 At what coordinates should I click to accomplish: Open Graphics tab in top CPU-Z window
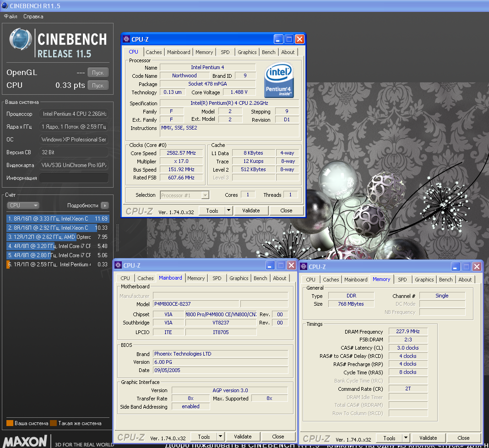tap(247, 52)
